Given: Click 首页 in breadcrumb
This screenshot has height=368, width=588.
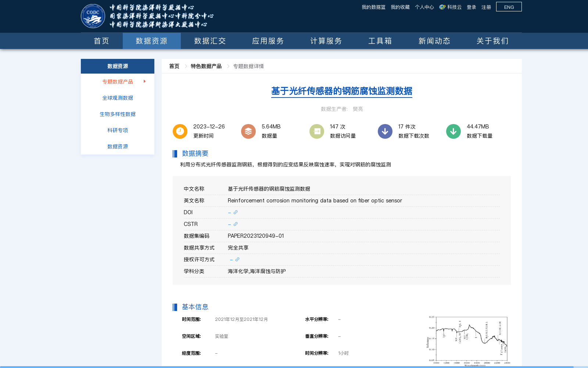Looking at the screenshot, I should [x=174, y=66].
